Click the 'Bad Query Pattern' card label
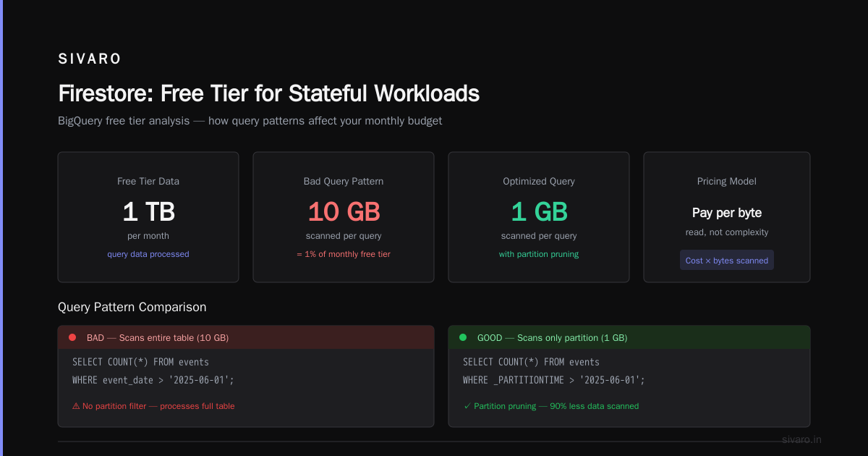868x456 pixels. tap(344, 182)
